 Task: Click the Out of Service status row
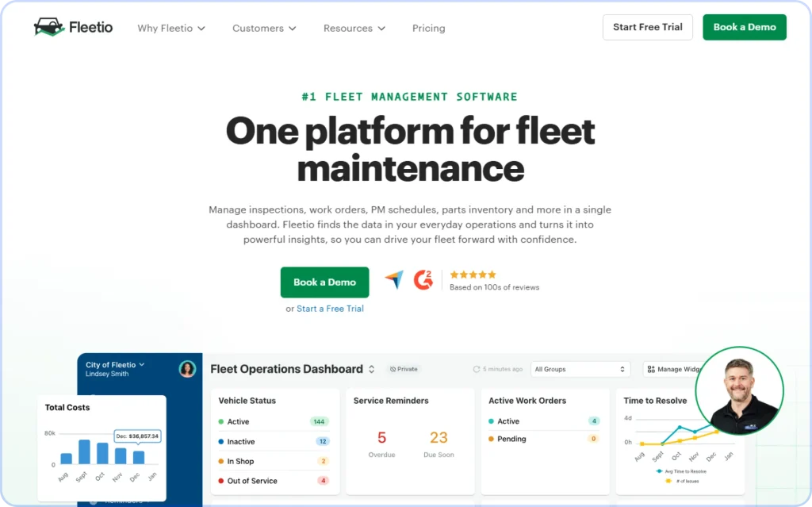point(274,481)
